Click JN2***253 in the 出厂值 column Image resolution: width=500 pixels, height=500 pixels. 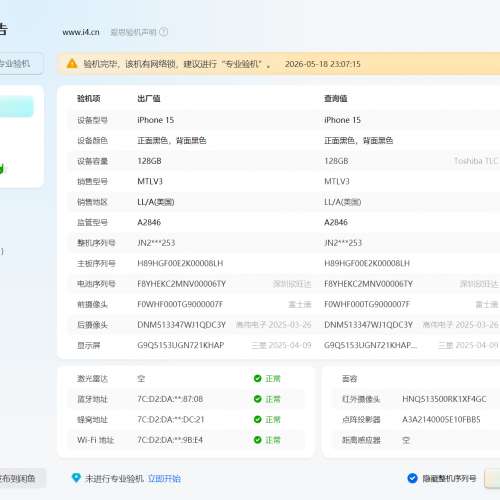click(156, 243)
